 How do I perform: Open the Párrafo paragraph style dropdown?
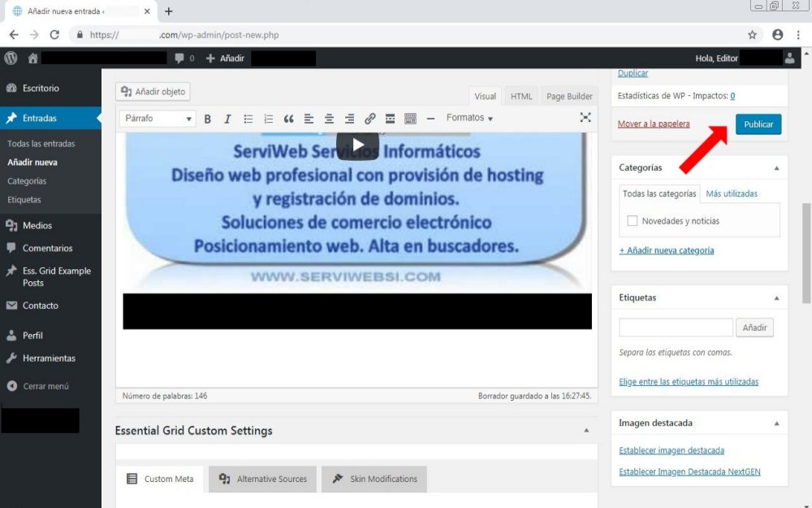pos(158,119)
